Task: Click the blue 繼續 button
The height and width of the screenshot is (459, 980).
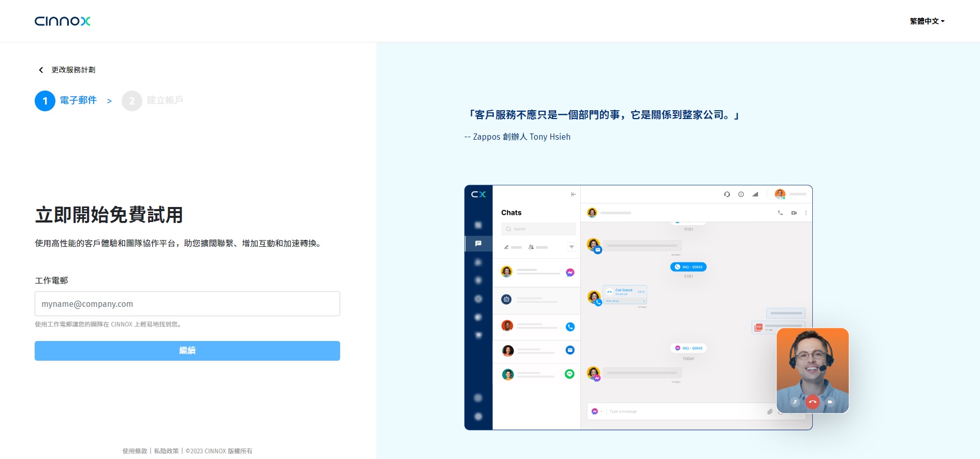Action: 187,351
